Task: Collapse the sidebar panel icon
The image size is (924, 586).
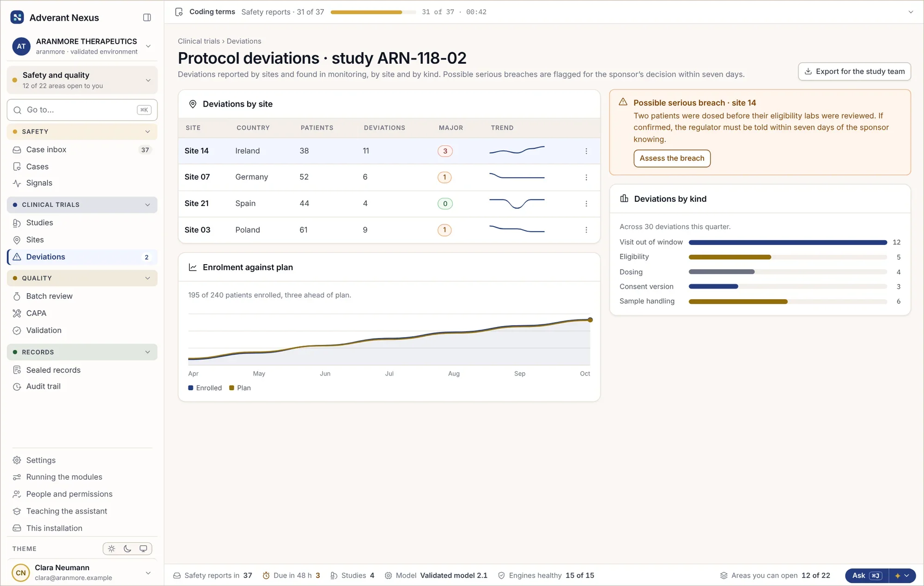Action: click(x=147, y=18)
